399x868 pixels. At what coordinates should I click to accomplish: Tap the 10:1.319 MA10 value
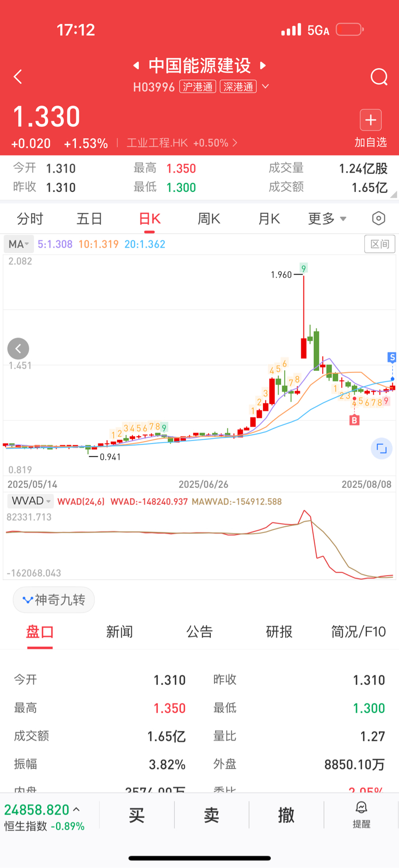pos(99,244)
